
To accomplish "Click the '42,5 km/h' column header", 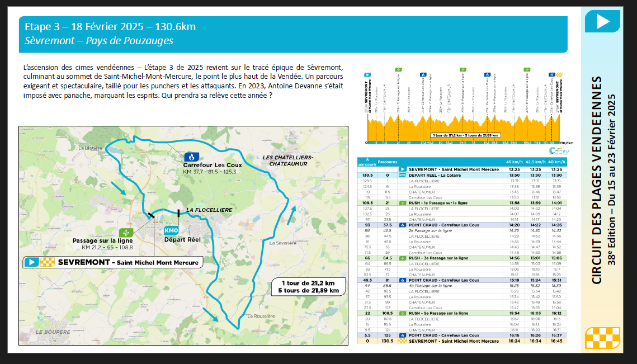I will (535, 162).
